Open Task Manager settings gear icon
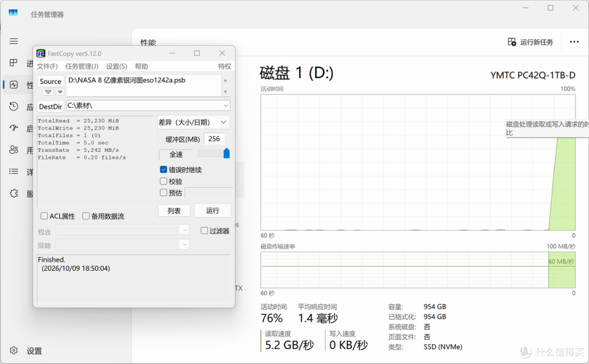Image resolution: width=589 pixels, height=364 pixels. pos(14,350)
